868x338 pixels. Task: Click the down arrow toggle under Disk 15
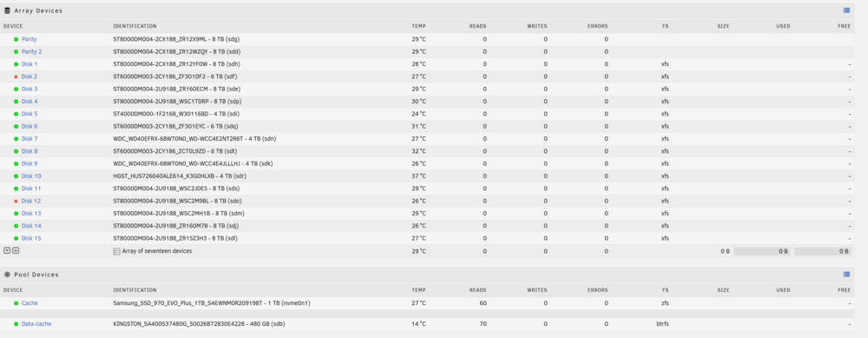click(7, 250)
